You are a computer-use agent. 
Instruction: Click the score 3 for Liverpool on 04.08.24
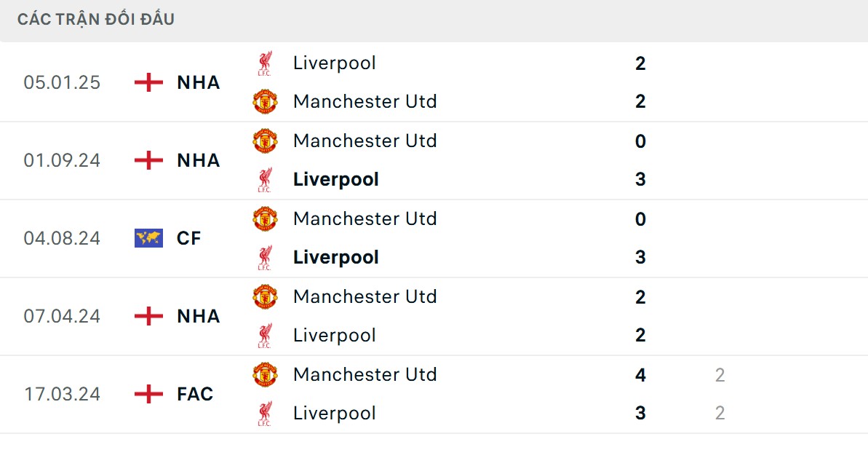640,257
